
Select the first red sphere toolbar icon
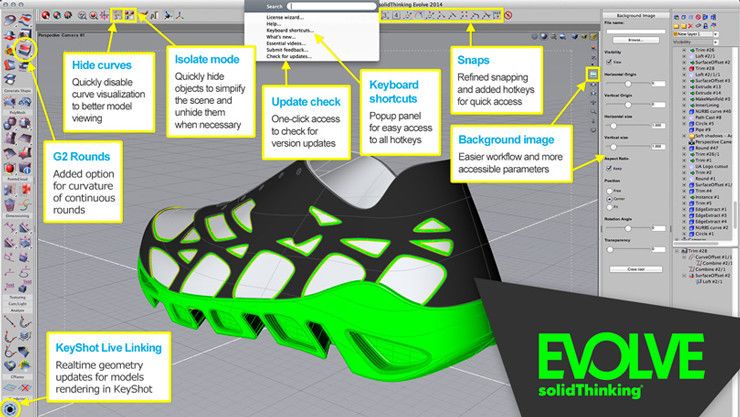(46, 16)
